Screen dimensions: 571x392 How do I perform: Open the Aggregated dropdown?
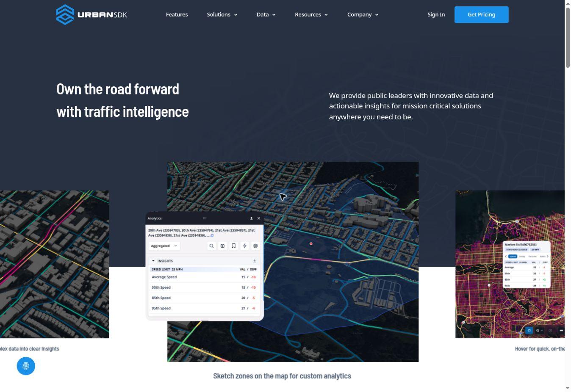pyautogui.click(x=164, y=246)
